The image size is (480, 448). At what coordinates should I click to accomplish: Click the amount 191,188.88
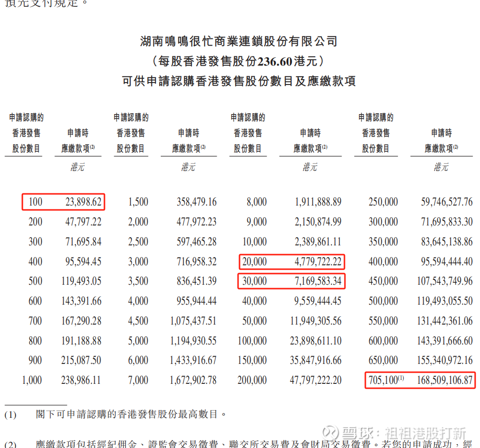point(82,341)
